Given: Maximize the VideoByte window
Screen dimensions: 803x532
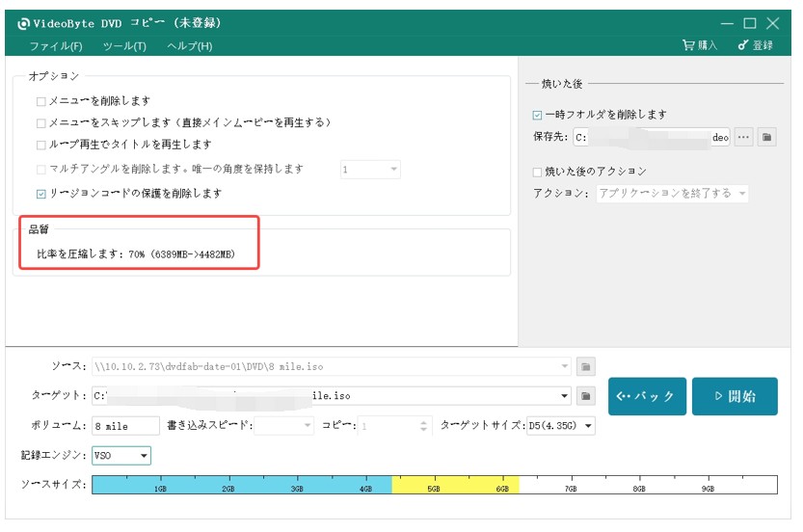Looking at the screenshot, I should coord(750,23).
